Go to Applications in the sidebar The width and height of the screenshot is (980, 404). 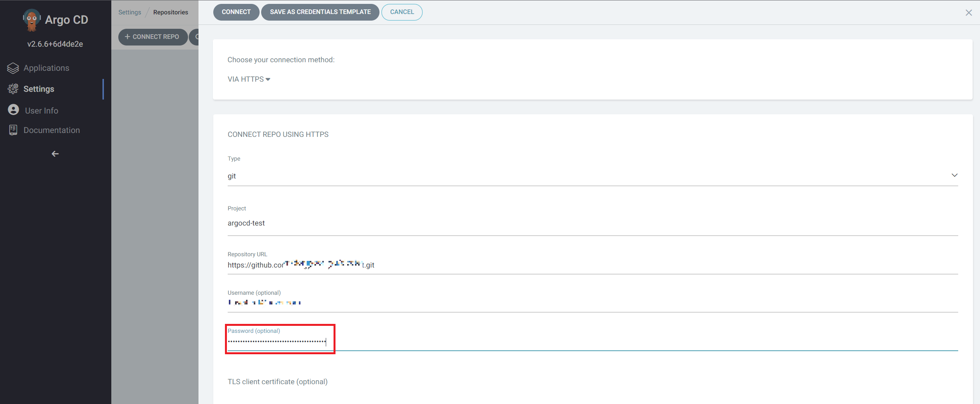(x=46, y=68)
